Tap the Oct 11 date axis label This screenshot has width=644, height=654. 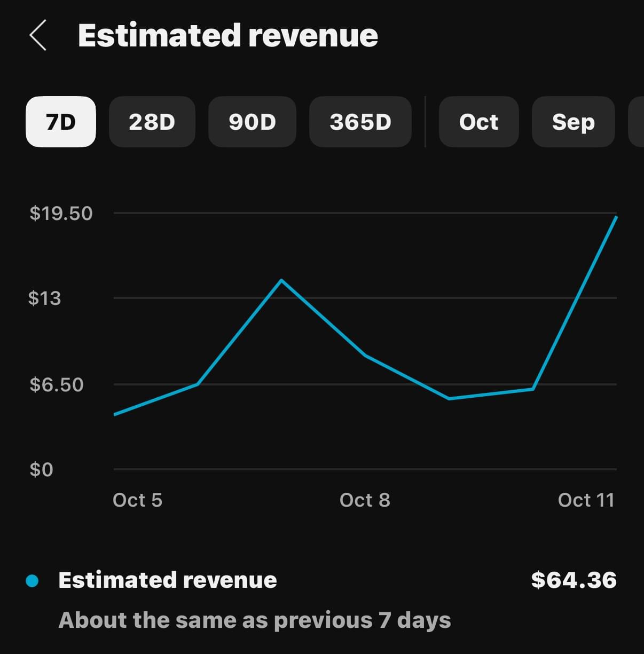coord(586,500)
